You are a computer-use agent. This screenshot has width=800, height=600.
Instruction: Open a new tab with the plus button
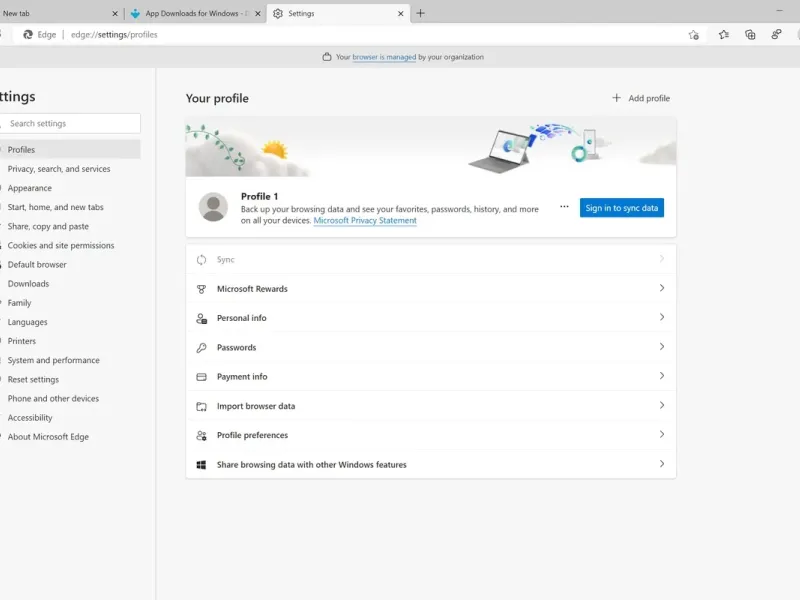tap(420, 14)
